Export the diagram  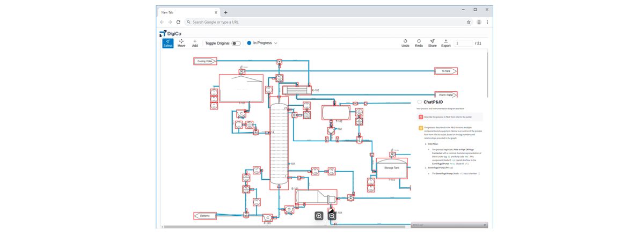click(446, 43)
